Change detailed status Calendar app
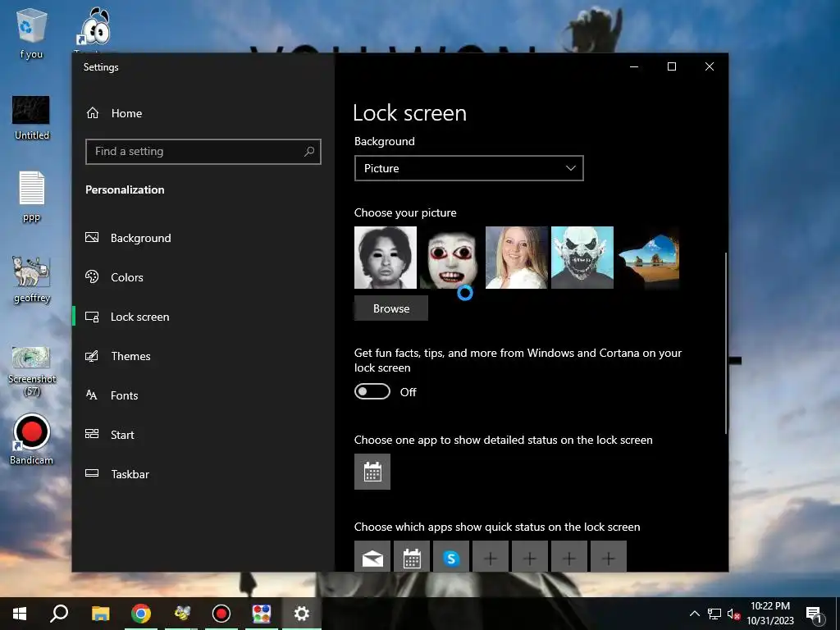This screenshot has width=840, height=630. [x=372, y=472]
